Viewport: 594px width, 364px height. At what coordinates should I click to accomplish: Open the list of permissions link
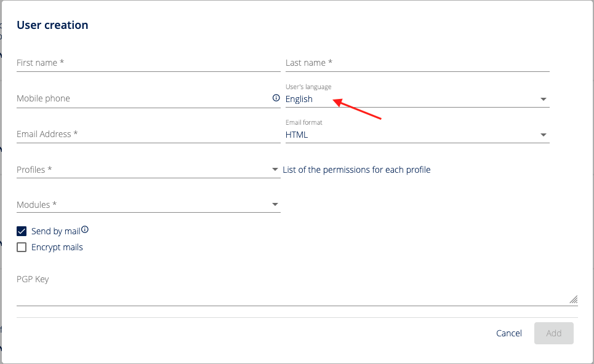tap(356, 170)
